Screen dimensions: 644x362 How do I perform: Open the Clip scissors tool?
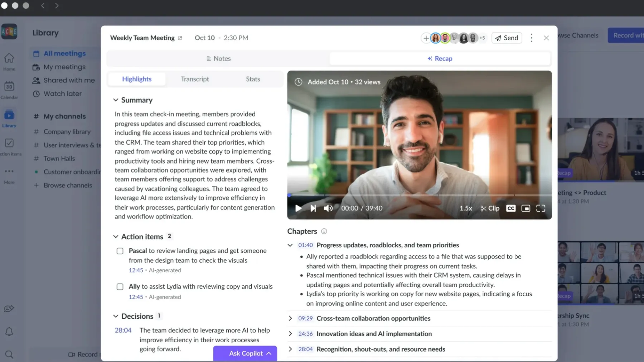tap(490, 208)
